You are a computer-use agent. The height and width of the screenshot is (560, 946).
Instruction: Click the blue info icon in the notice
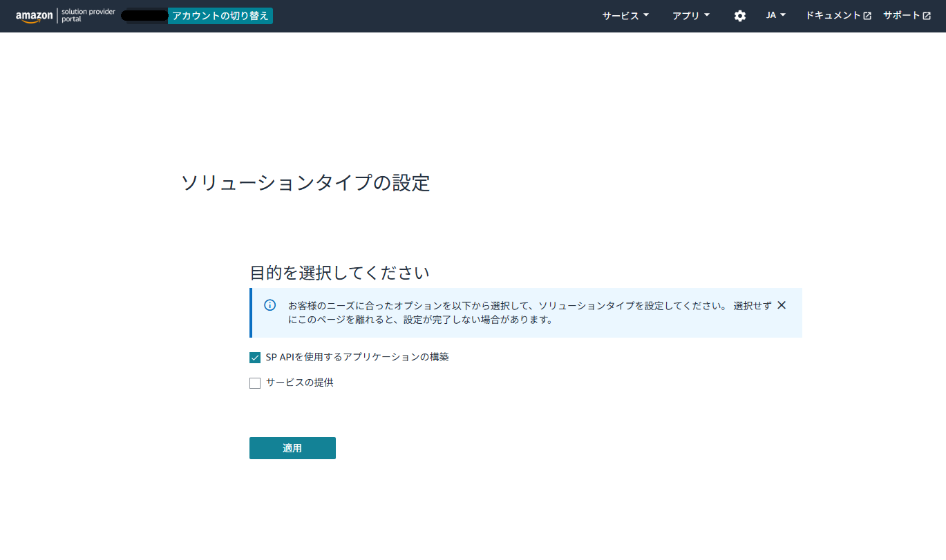pyautogui.click(x=270, y=305)
